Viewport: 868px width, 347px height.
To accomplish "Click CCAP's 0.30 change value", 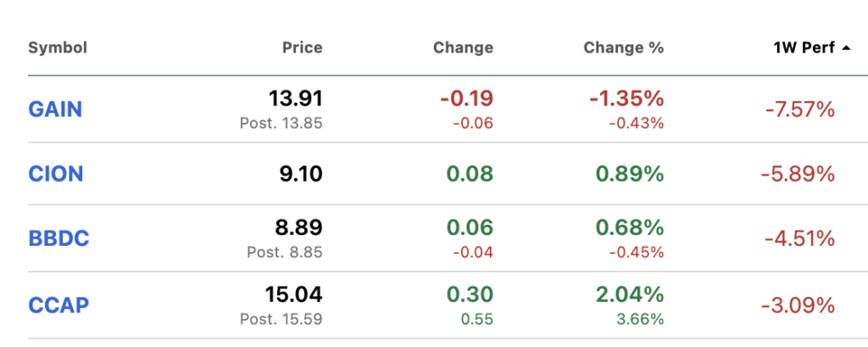I will click(x=470, y=295).
